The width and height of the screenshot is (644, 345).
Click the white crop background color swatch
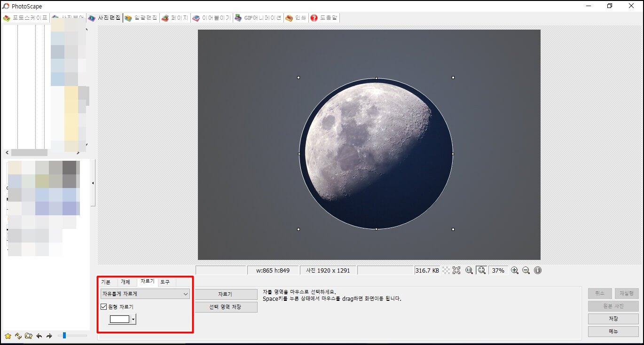pos(119,319)
